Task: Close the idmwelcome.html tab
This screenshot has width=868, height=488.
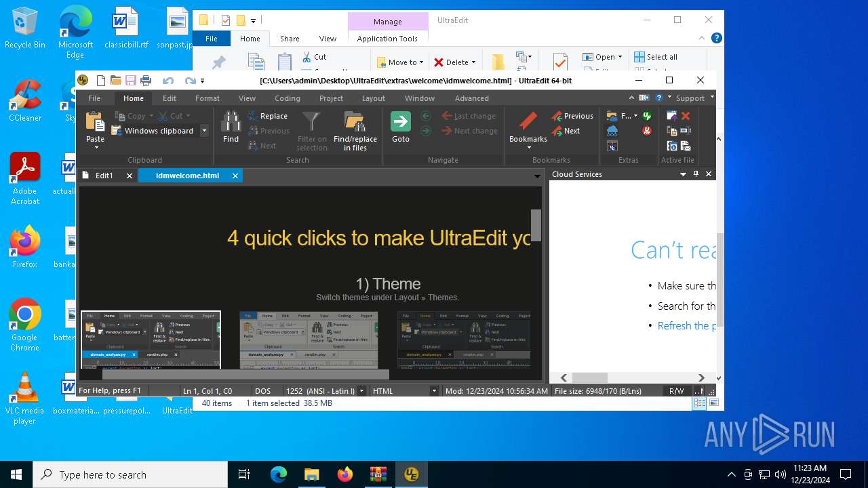Action: click(235, 176)
